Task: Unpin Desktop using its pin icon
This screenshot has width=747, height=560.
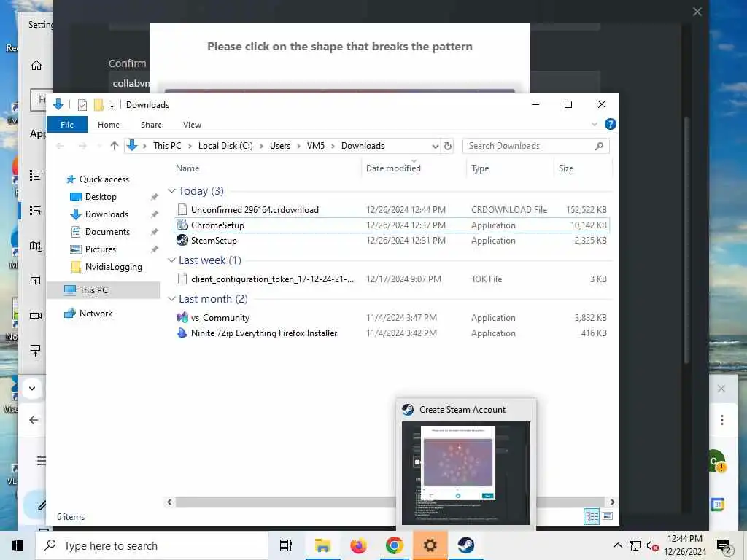Action: [x=155, y=197]
